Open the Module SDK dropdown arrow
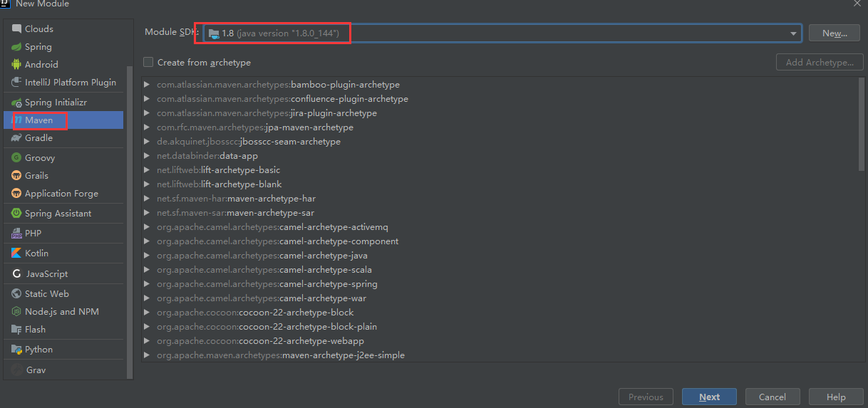The width and height of the screenshot is (868, 408). coord(793,33)
